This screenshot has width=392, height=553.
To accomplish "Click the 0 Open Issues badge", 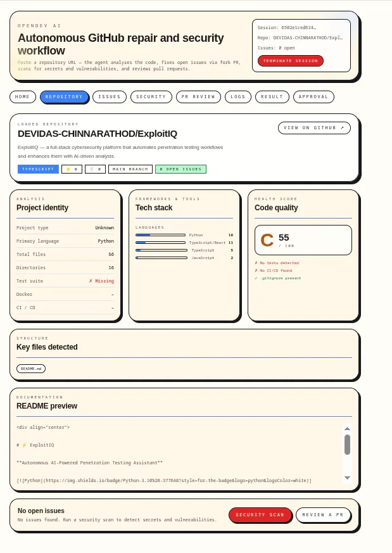I will coord(181,169).
